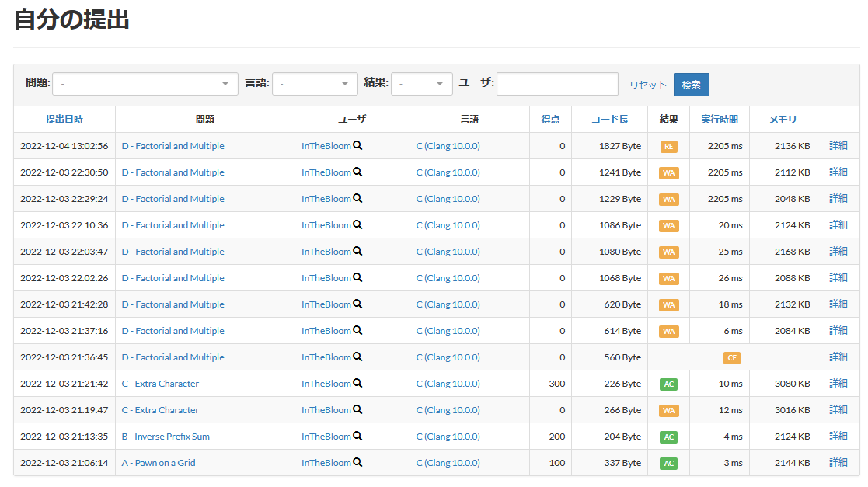Screen dimensions: 868x487
Task: Sort by メモリ memory column header
Action: click(x=783, y=119)
